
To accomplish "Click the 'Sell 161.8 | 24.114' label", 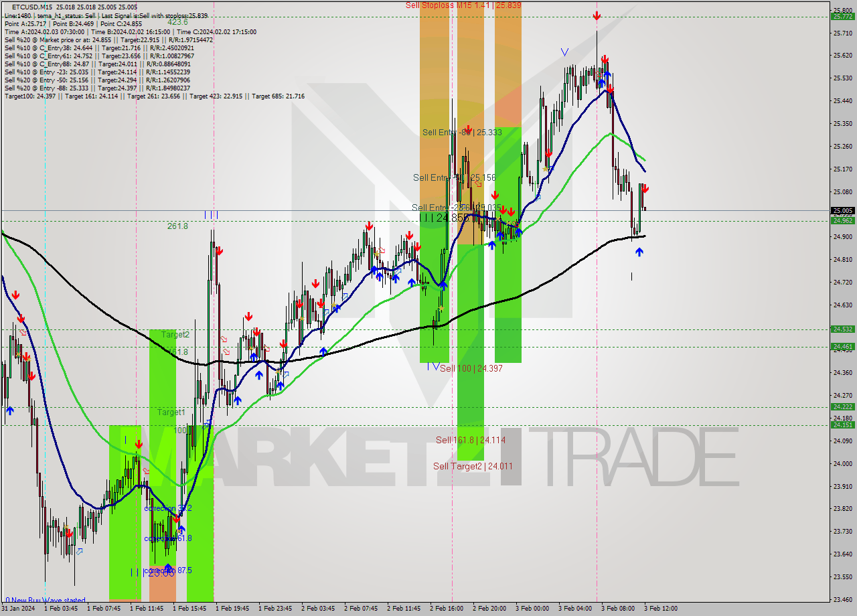I will (x=471, y=440).
